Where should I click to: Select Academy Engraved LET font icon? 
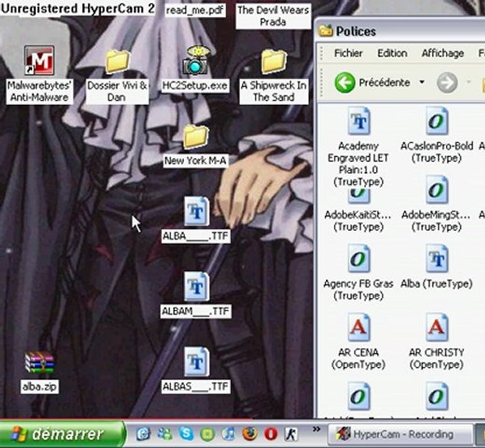pyautogui.click(x=359, y=121)
